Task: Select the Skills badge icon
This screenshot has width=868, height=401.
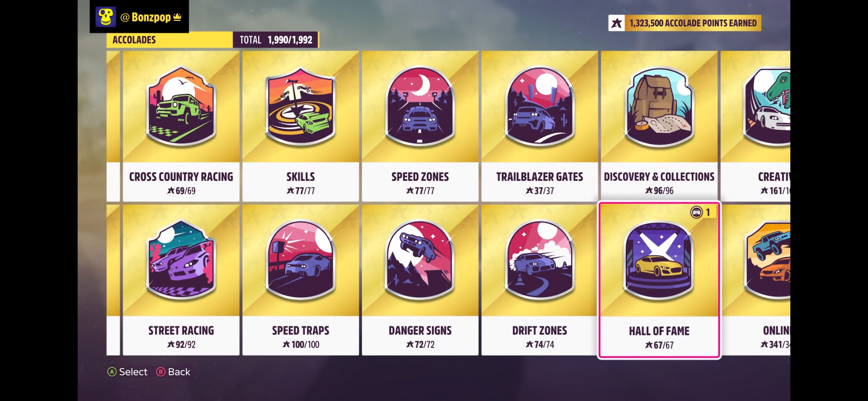Action: click(x=301, y=106)
